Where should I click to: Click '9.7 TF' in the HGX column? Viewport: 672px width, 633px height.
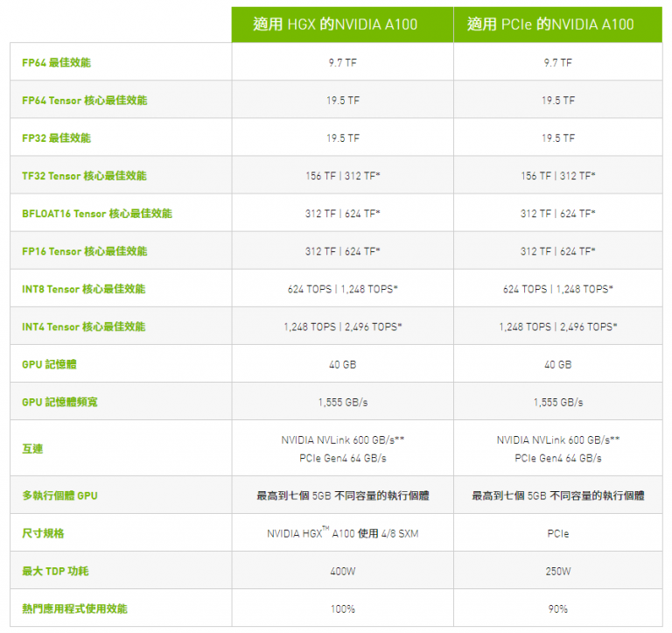pos(342,63)
